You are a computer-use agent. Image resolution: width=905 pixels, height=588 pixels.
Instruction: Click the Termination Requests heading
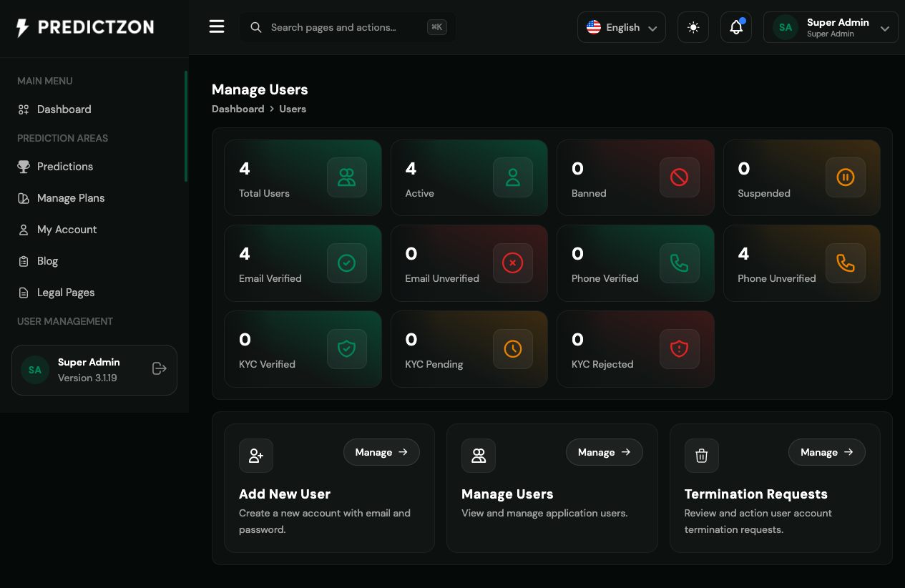click(x=756, y=494)
